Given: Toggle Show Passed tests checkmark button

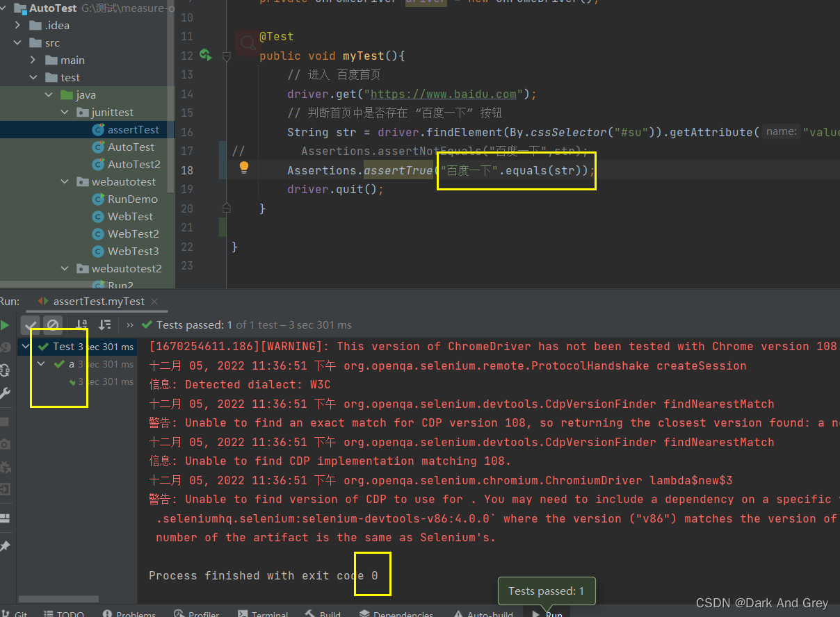Looking at the screenshot, I should click(x=31, y=324).
